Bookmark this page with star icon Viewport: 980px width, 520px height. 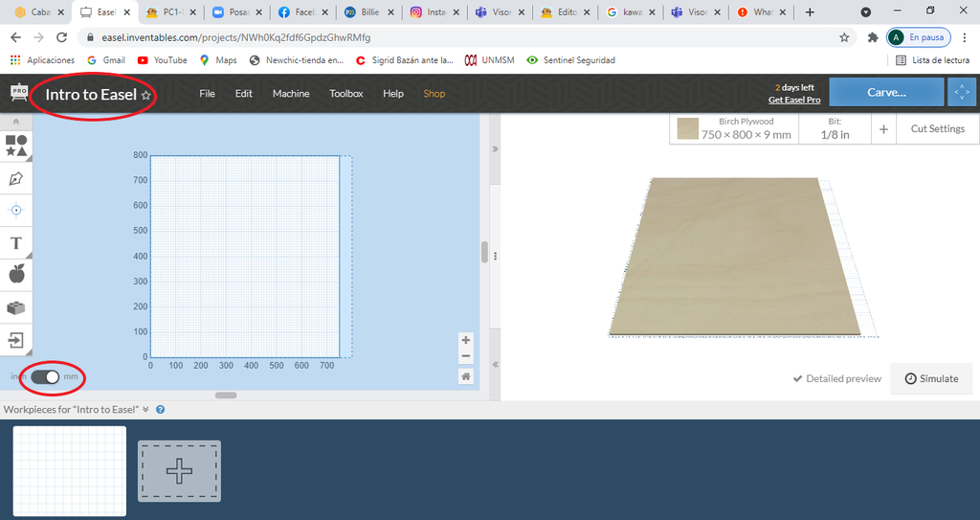coord(844,37)
